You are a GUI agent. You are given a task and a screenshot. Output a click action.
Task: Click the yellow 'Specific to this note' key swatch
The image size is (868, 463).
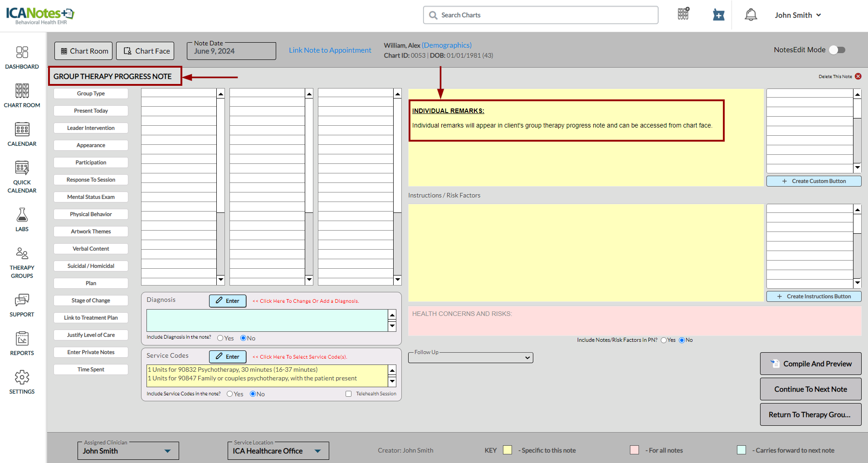point(507,450)
